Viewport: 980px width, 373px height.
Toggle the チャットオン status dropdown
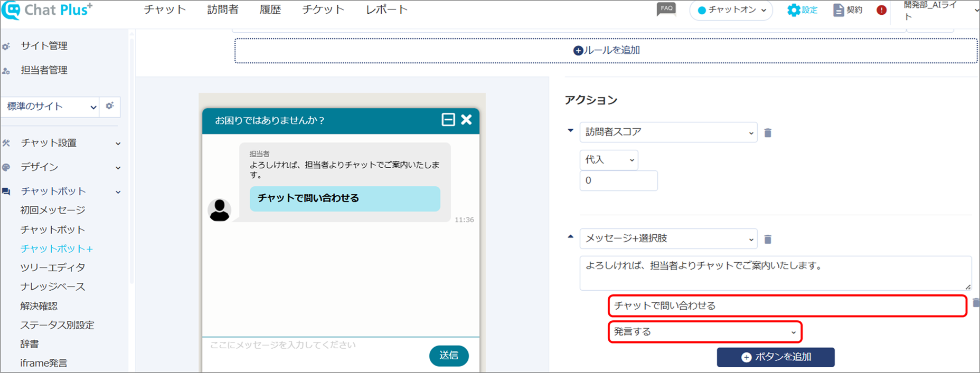pyautogui.click(x=731, y=10)
